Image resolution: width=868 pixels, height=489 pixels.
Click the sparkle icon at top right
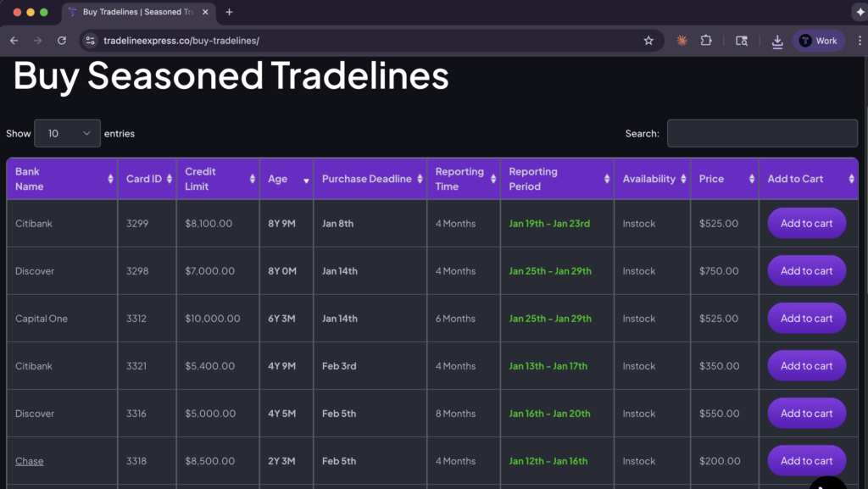[x=860, y=12]
